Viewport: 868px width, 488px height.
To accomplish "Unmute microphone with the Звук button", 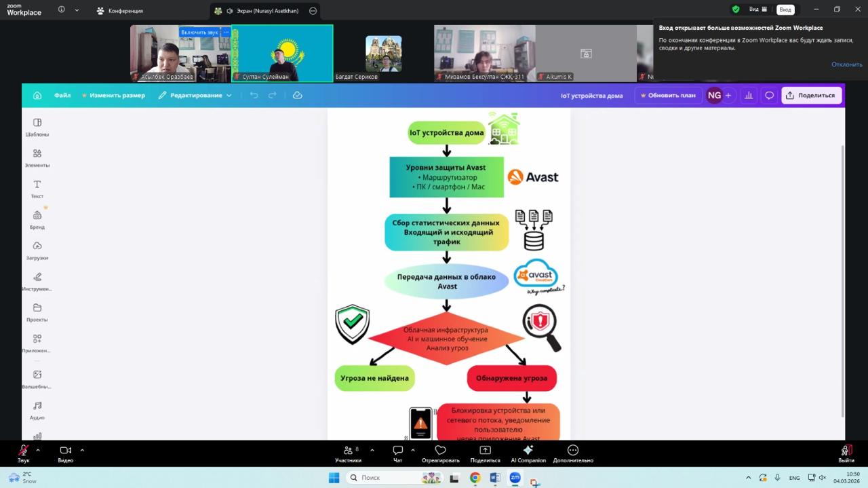I will pyautogui.click(x=24, y=453).
